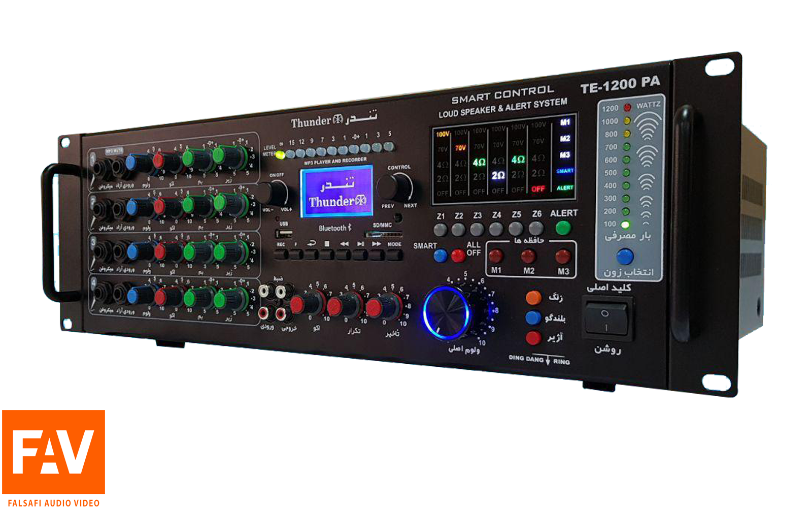Image resolution: width=812 pixels, height=508 pixels.
Task: Turn the glowing blue master volume knob
Action: [447, 312]
